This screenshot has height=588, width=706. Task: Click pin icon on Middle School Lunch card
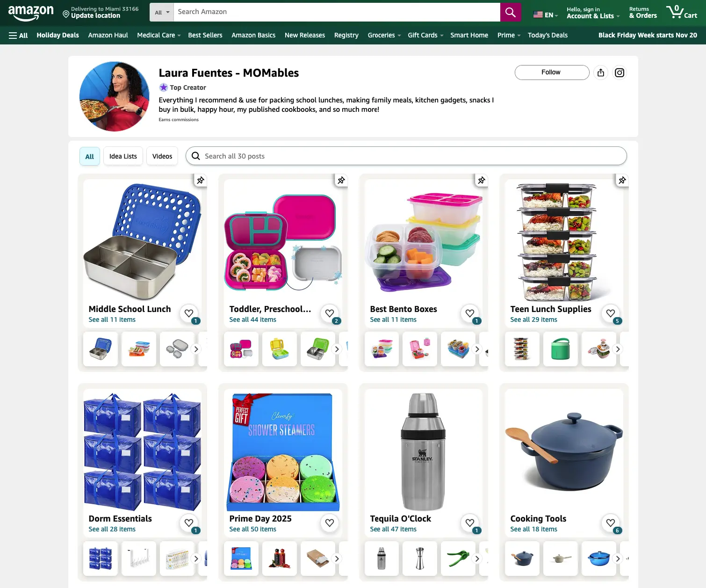(201, 180)
